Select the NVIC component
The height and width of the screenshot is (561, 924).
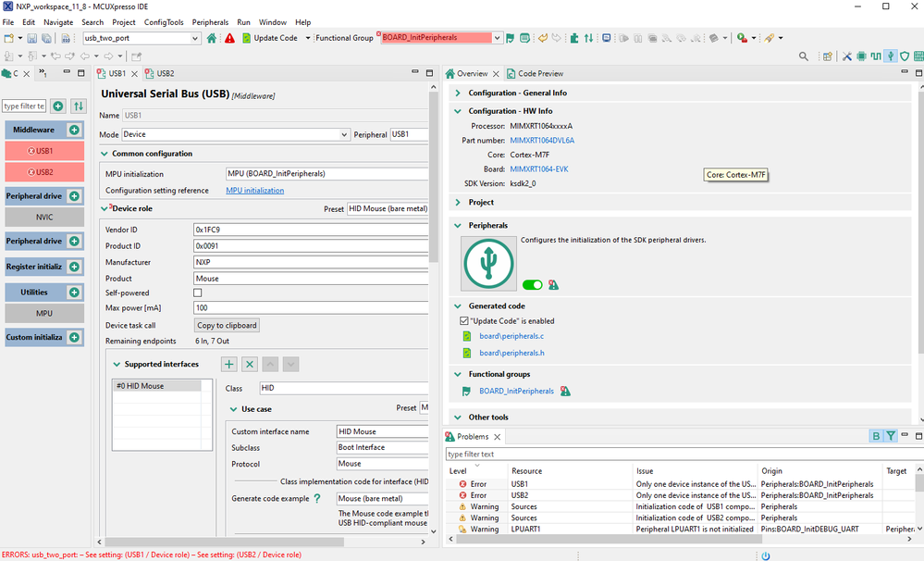[x=44, y=217]
